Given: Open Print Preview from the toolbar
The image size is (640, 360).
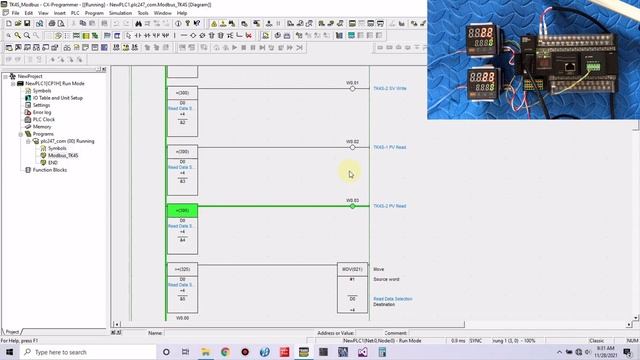Looking at the screenshot, I should coord(61,24).
